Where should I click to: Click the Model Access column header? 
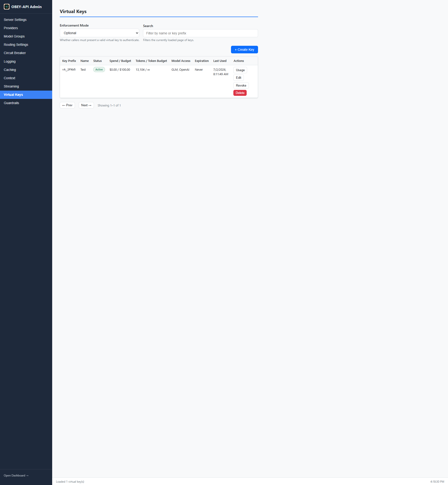point(181,61)
